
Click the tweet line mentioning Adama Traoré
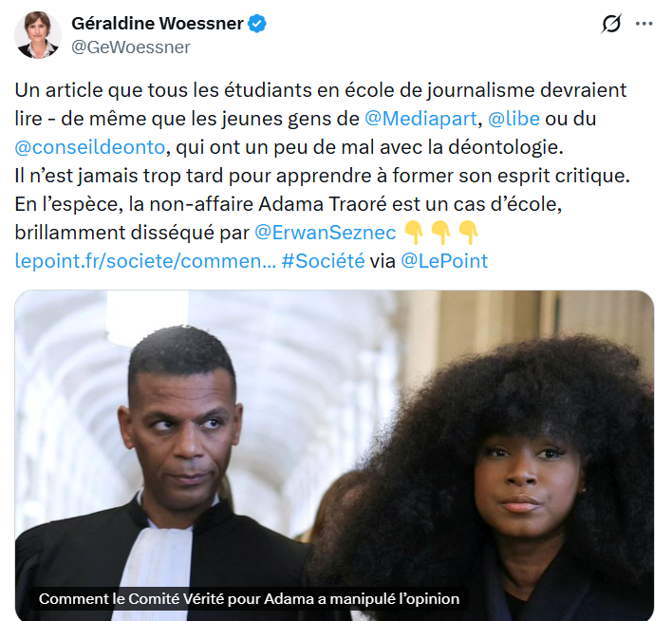pos(288,204)
